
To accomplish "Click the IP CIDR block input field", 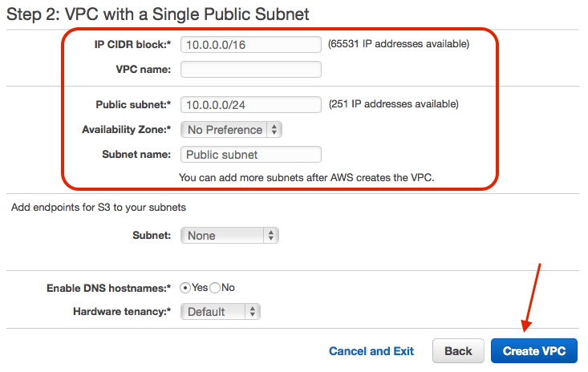I will coord(250,45).
